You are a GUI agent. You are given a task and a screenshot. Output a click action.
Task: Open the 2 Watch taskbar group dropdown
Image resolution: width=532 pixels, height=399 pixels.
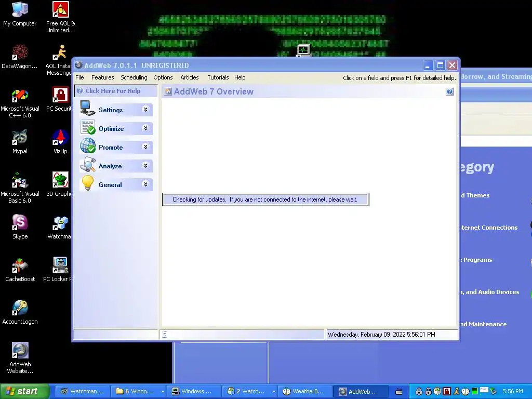click(274, 392)
